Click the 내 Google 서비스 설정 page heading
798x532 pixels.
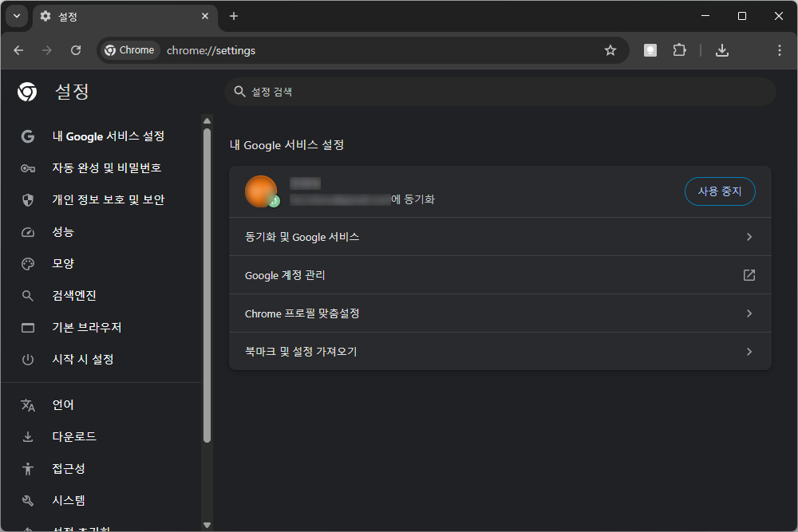[x=287, y=145]
